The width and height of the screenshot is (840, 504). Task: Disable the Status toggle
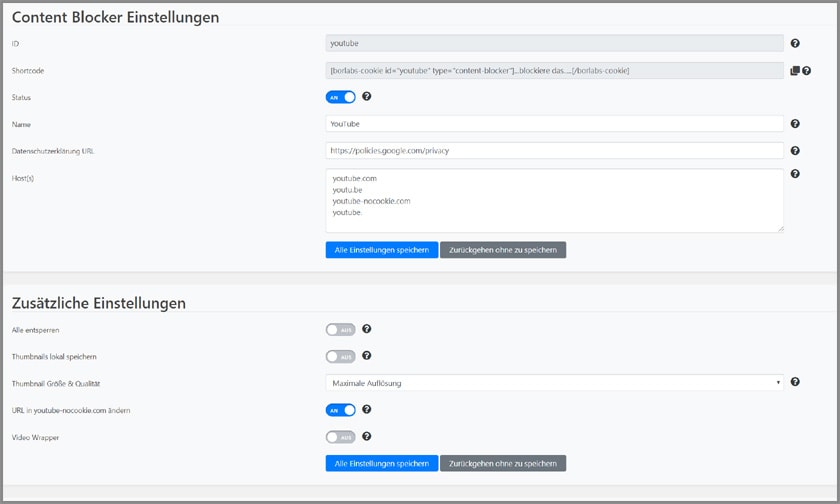[340, 97]
